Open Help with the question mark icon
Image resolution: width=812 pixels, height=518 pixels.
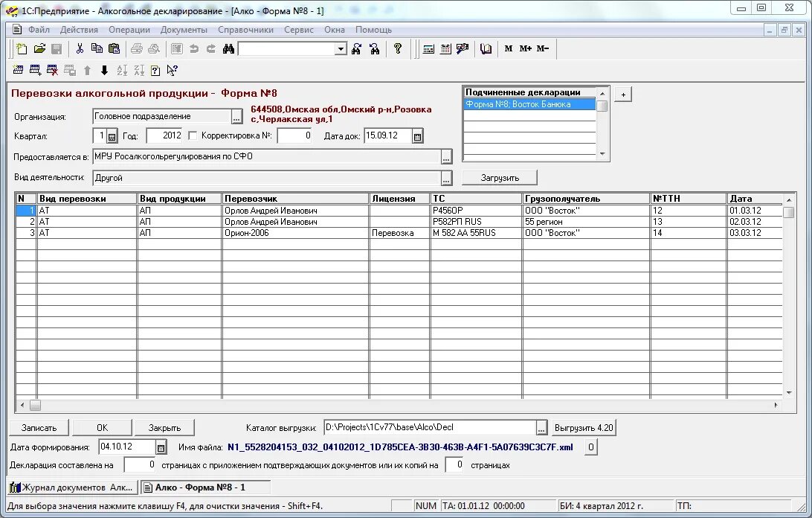click(398, 48)
